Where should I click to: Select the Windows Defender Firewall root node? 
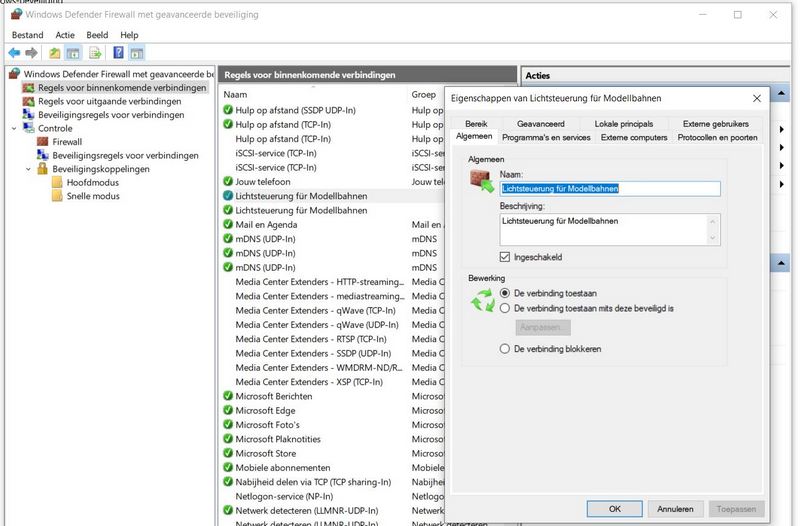(x=118, y=74)
